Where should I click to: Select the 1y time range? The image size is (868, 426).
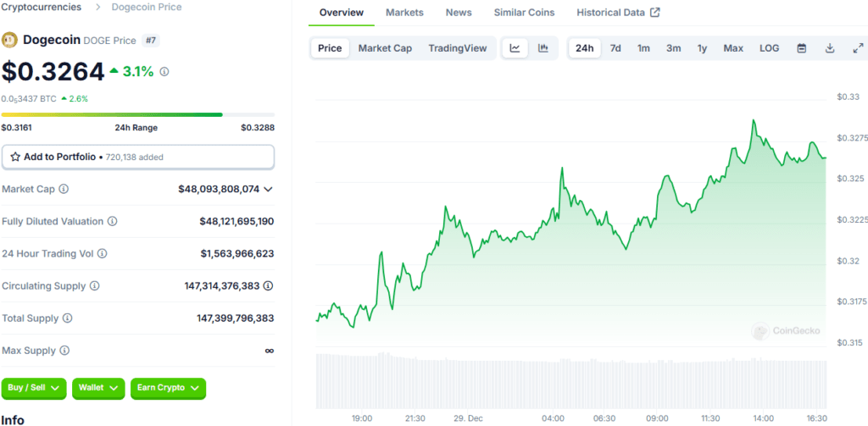coord(702,48)
